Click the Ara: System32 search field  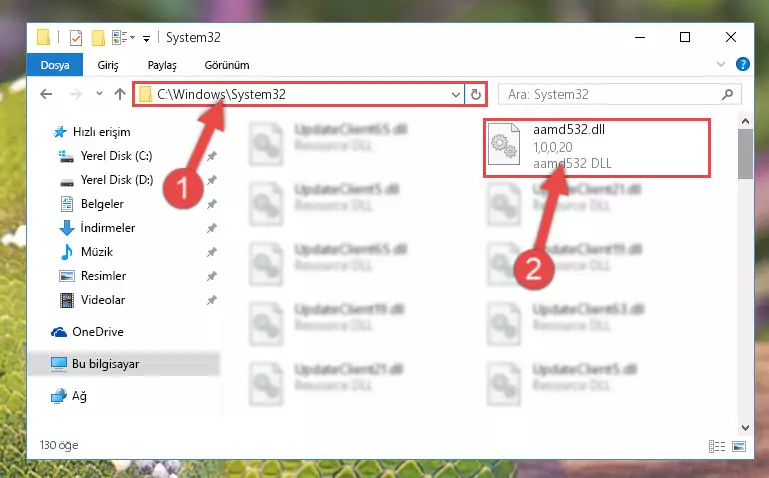coord(612,94)
